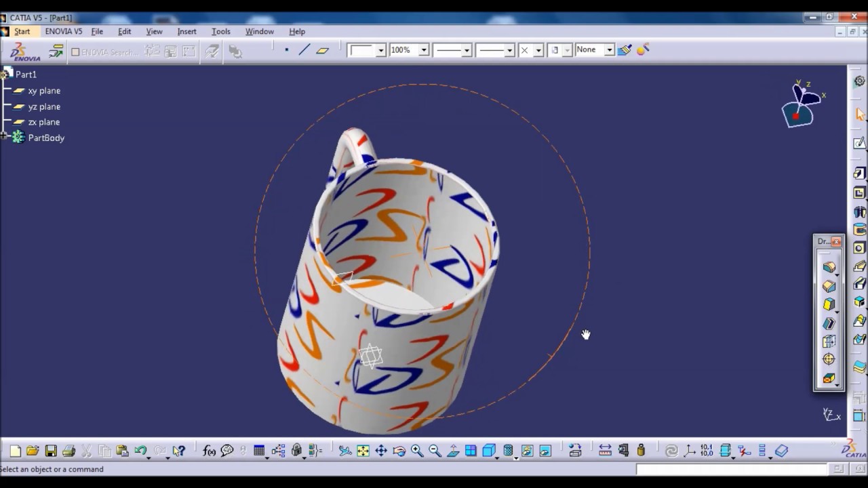This screenshot has width=868, height=488.
Task: Open the line type dropdown
Action: click(509, 50)
